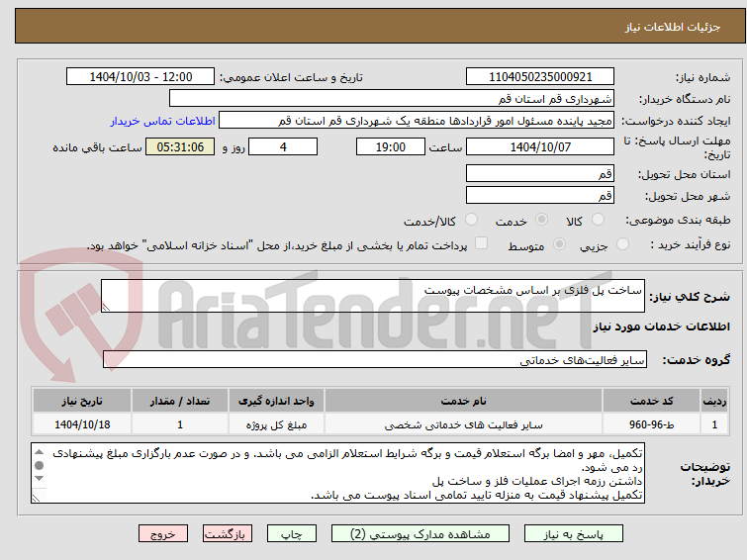Click the نام دستگاه خریدار field
747x560 pixels.
[x=392, y=99]
